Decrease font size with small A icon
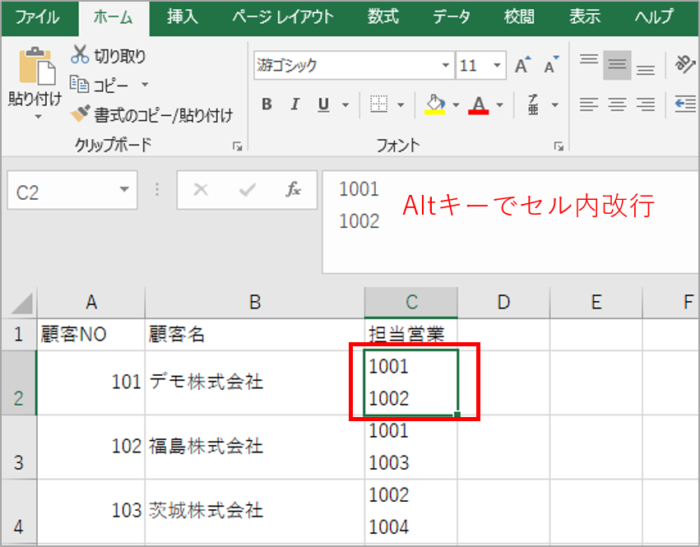 click(x=551, y=66)
